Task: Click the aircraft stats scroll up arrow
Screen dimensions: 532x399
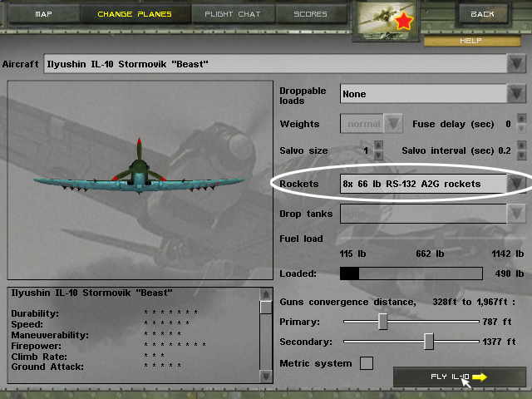Action: tap(266, 294)
